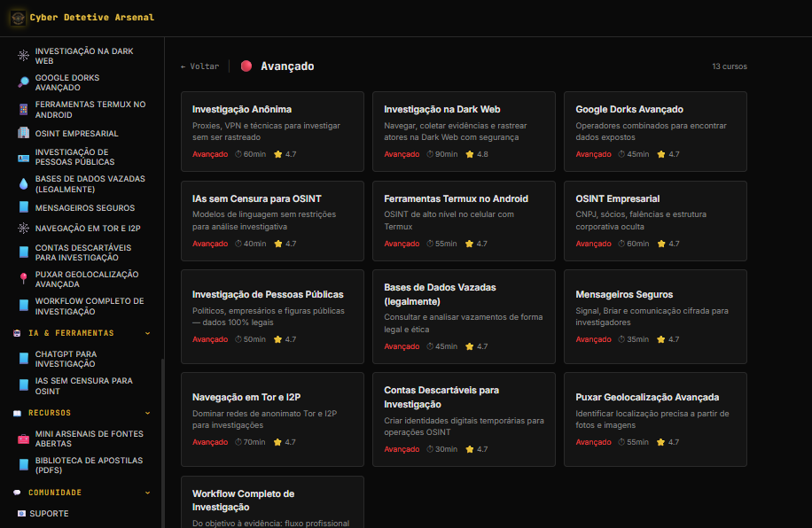Click the snowflake icon beside Navegação em Tor e I2P
This screenshot has width=812, height=528.
pyautogui.click(x=23, y=228)
